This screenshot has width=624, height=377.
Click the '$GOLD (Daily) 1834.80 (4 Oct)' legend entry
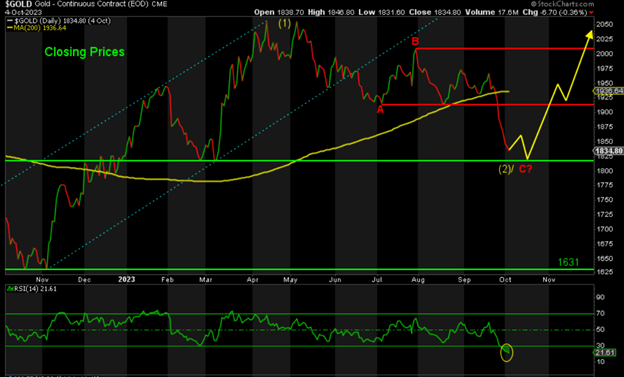point(59,21)
